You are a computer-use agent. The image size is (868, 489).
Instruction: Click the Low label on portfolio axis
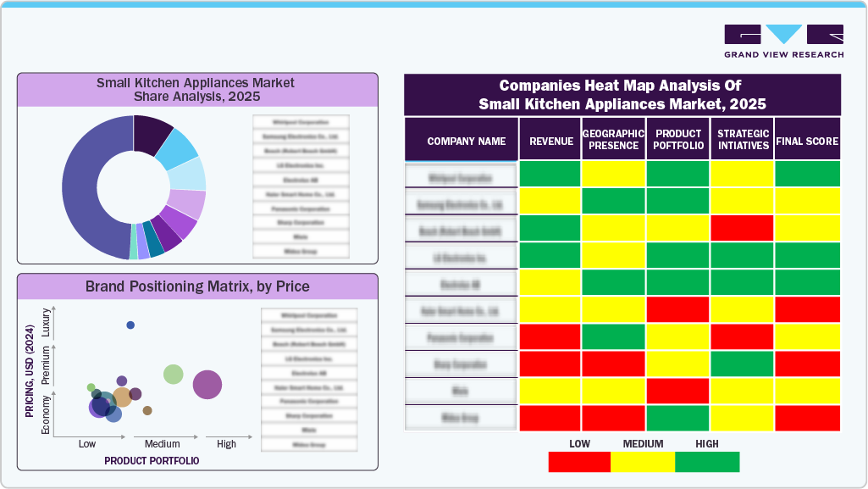coord(87,444)
